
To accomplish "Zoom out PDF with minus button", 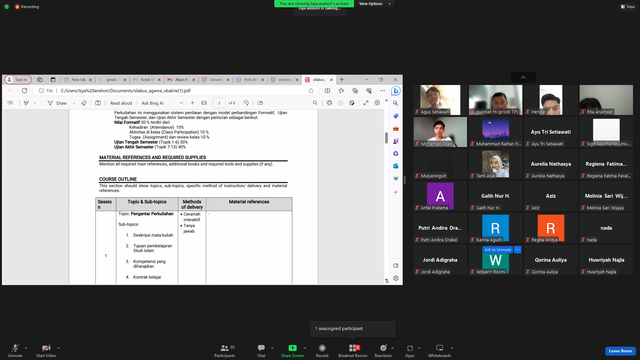I will pyautogui.click(x=181, y=103).
